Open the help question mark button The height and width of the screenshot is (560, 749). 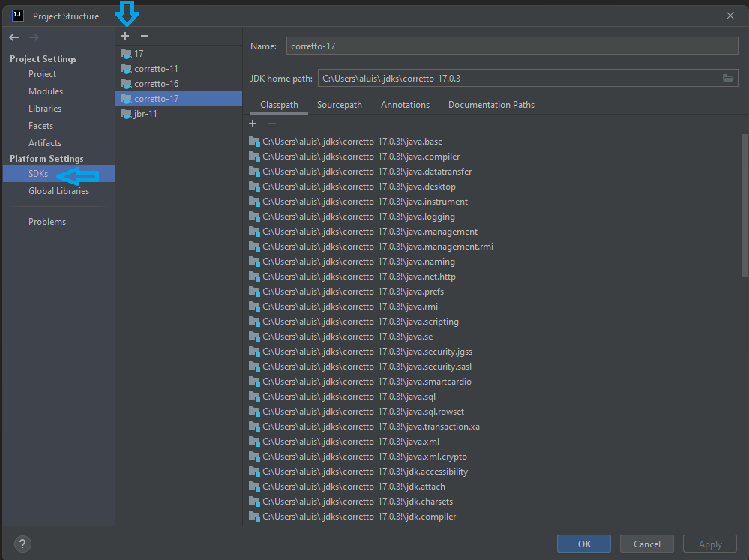click(x=22, y=544)
